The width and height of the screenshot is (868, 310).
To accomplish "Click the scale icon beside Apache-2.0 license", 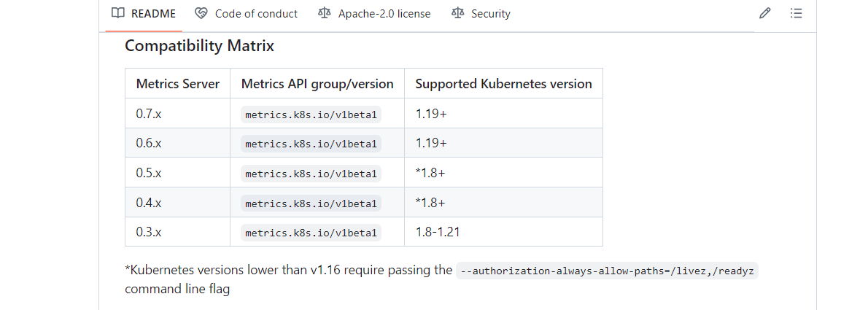I will tap(325, 13).
